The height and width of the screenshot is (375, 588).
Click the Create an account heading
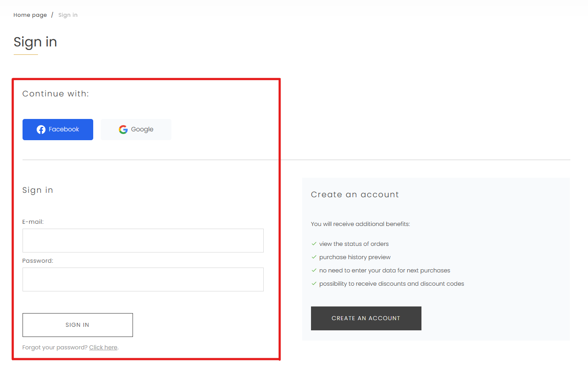point(355,195)
